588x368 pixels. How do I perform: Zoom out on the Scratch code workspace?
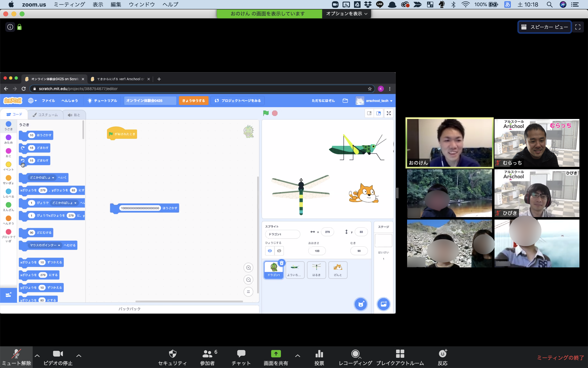pos(248,280)
